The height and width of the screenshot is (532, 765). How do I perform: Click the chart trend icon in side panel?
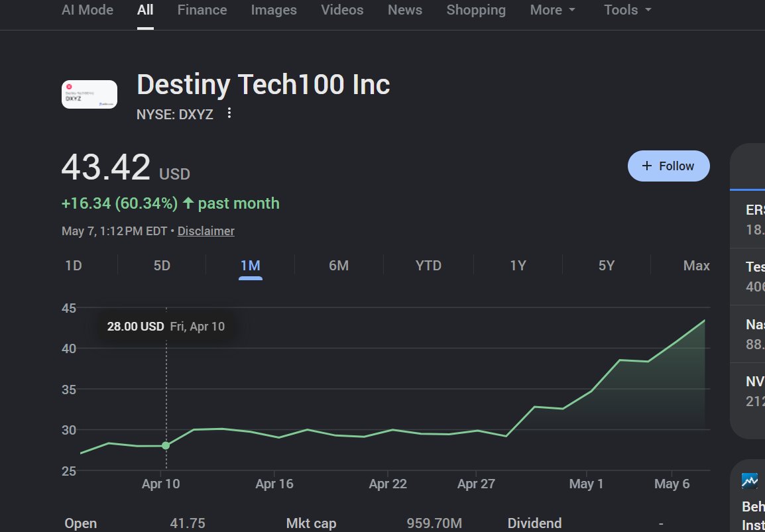[750, 481]
